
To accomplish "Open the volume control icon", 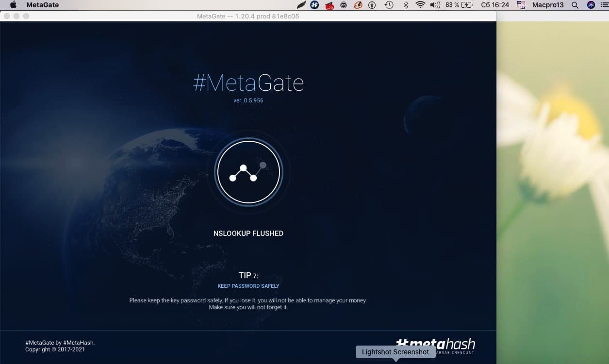I will pos(435,5).
